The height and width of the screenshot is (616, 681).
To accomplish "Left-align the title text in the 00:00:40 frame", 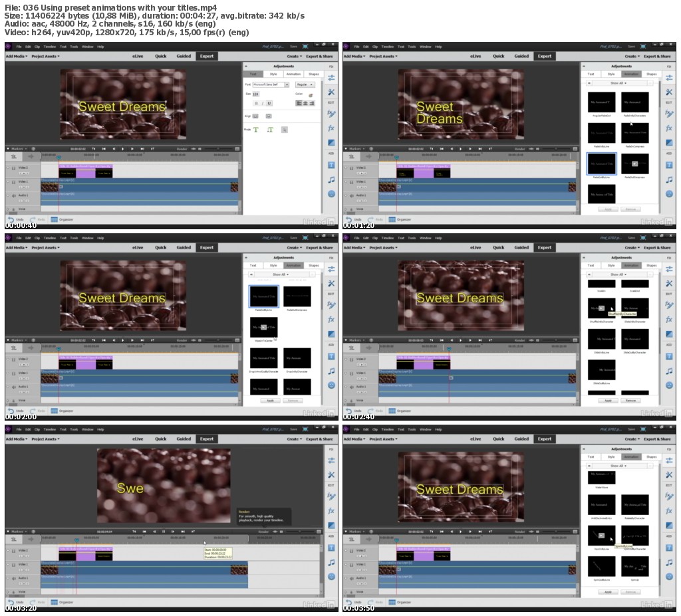I will (x=299, y=103).
